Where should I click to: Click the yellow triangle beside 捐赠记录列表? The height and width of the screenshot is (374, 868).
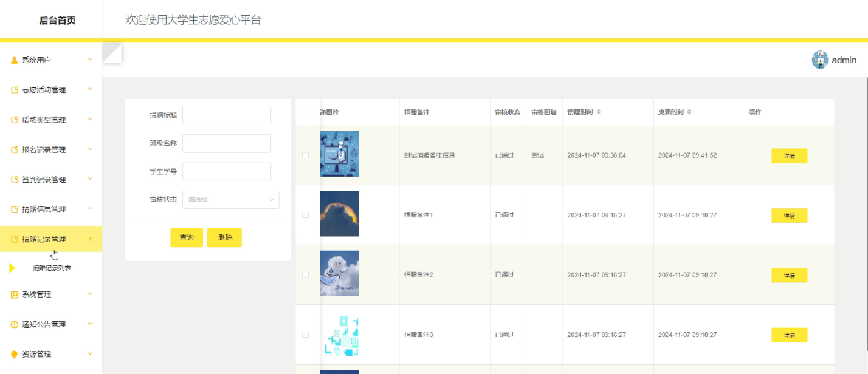coord(12,268)
